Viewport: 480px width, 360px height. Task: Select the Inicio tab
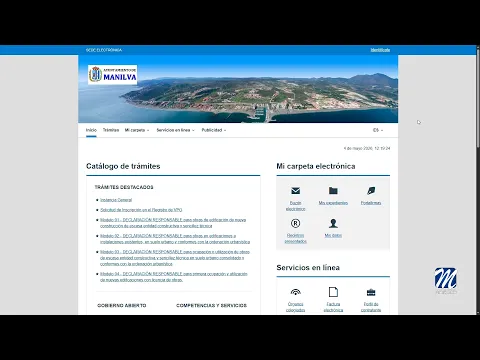pos(91,130)
